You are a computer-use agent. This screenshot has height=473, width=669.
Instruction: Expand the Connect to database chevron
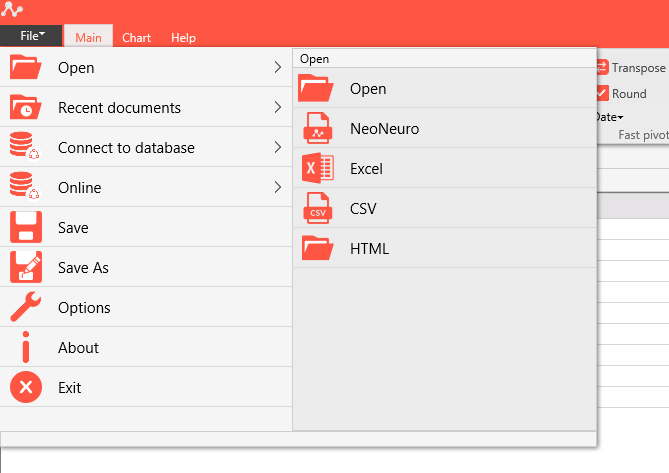click(x=278, y=147)
